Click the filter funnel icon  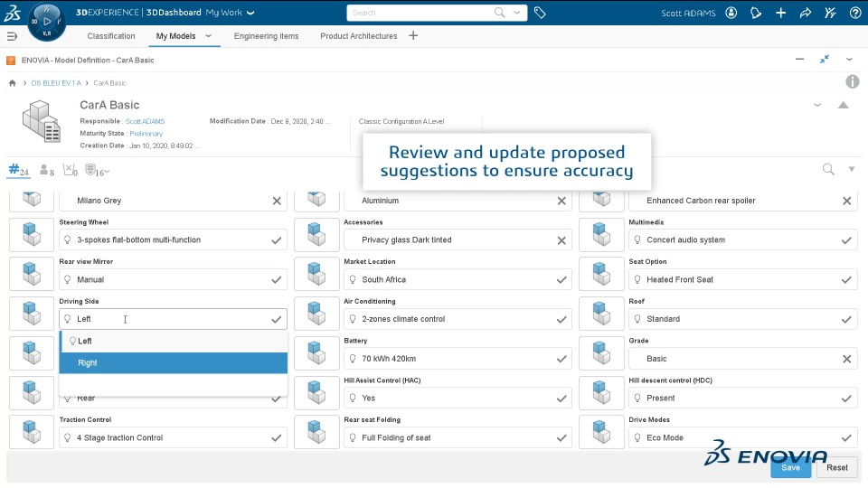[852, 169]
